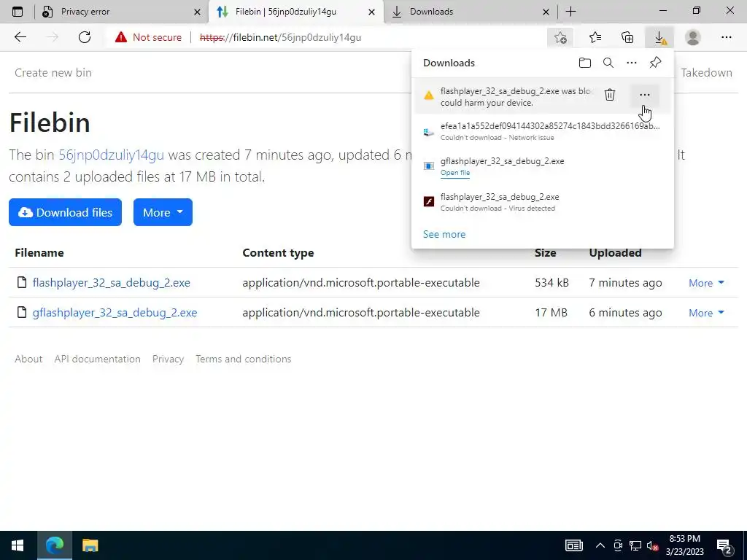This screenshot has height=560, width=747.
Task: Search downloads with magnifier icon
Action: 608,63
